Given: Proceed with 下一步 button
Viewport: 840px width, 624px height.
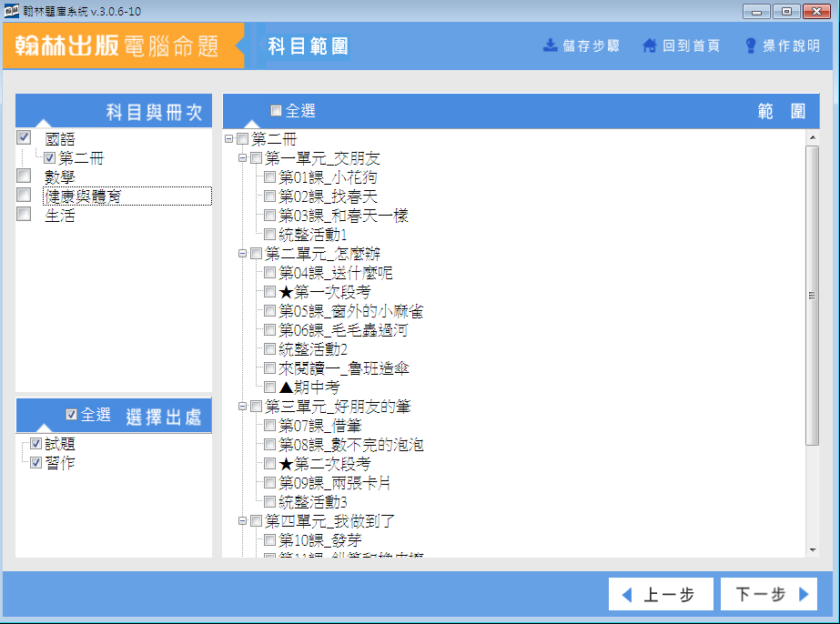Looking at the screenshot, I should click(769, 594).
